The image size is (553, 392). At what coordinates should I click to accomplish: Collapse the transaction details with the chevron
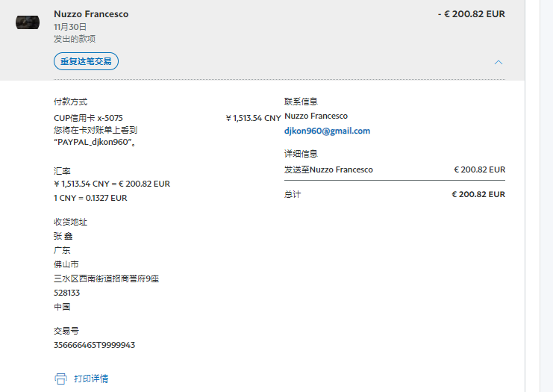click(499, 62)
